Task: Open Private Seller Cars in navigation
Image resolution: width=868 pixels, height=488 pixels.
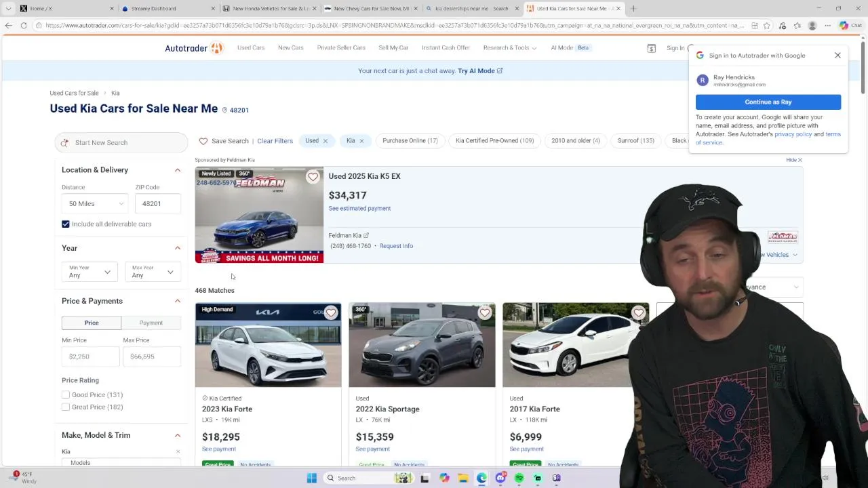Action: click(341, 48)
